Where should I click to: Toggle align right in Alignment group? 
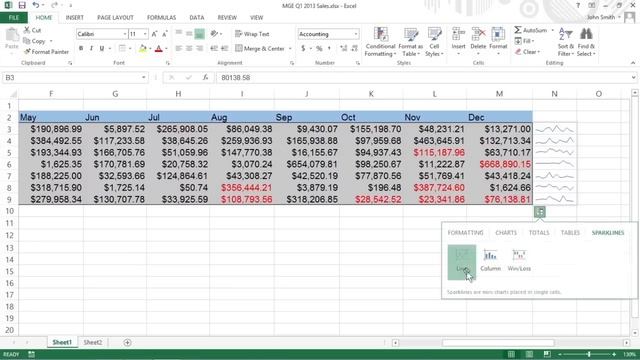[x=200, y=49]
